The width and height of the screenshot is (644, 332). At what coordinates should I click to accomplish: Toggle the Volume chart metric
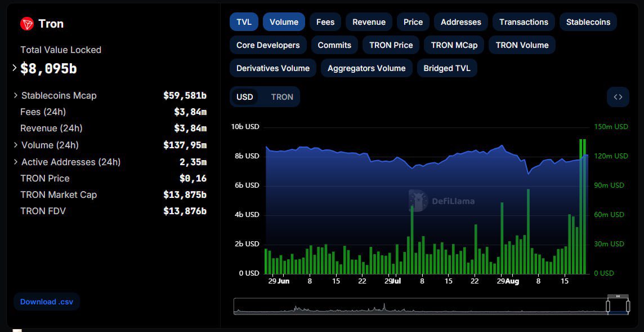coord(284,22)
